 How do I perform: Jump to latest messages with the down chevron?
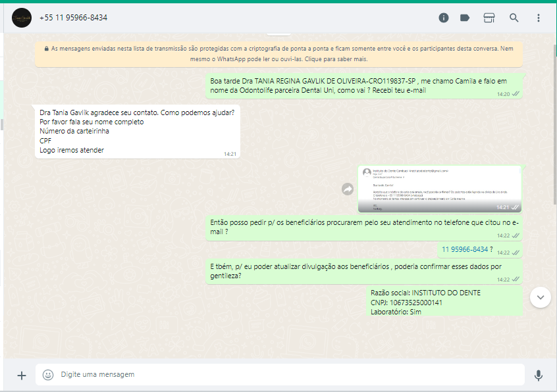click(541, 297)
